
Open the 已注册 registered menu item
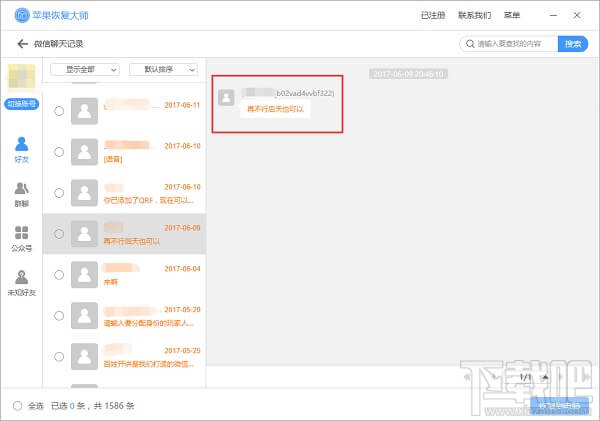pyautogui.click(x=433, y=15)
